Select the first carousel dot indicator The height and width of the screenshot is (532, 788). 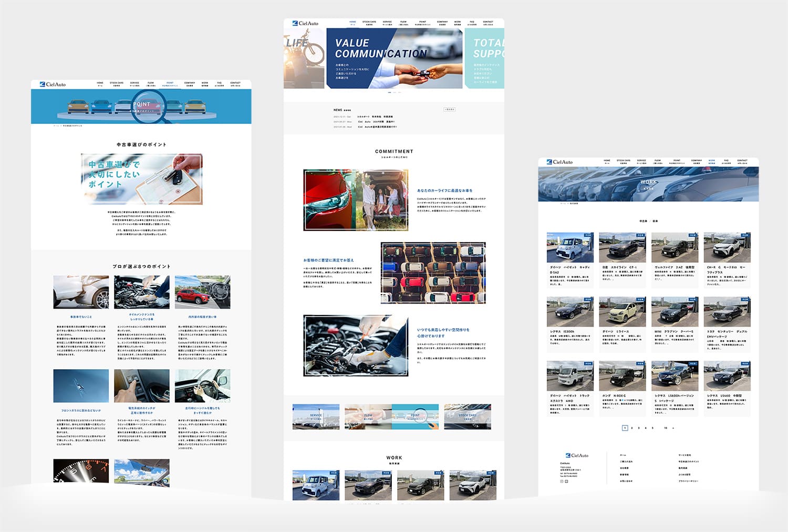coord(389,92)
